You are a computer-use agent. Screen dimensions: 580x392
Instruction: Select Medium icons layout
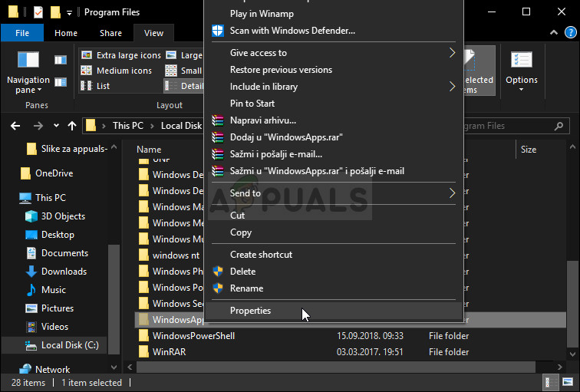point(117,71)
